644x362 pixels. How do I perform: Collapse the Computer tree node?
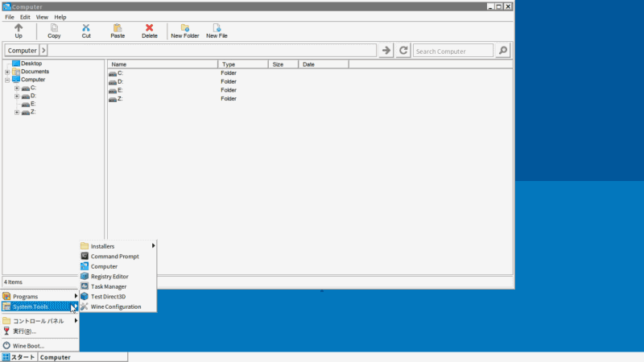(7, 80)
